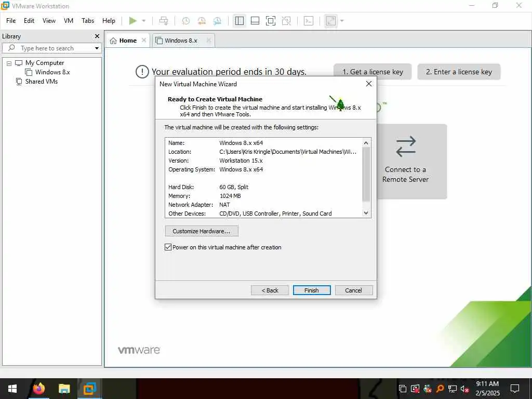Collapse the My Computer tree node

click(x=9, y=63)
